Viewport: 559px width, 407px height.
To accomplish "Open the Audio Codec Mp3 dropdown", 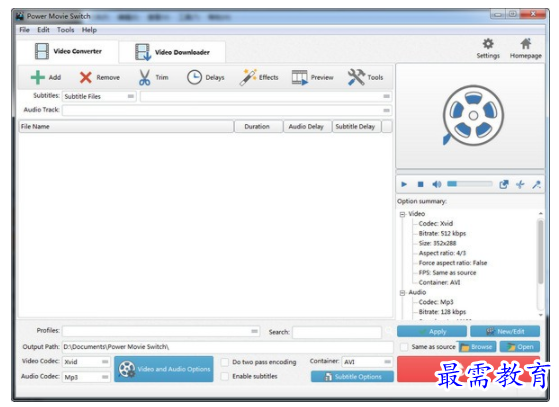I will pyautogui.click(x=86, y=377).
